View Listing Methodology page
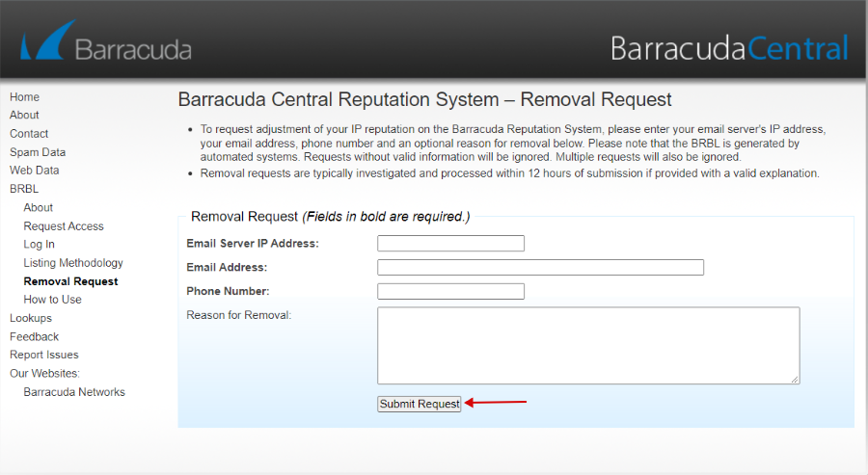This screenshot has height=475, width=868. [73, 263]
